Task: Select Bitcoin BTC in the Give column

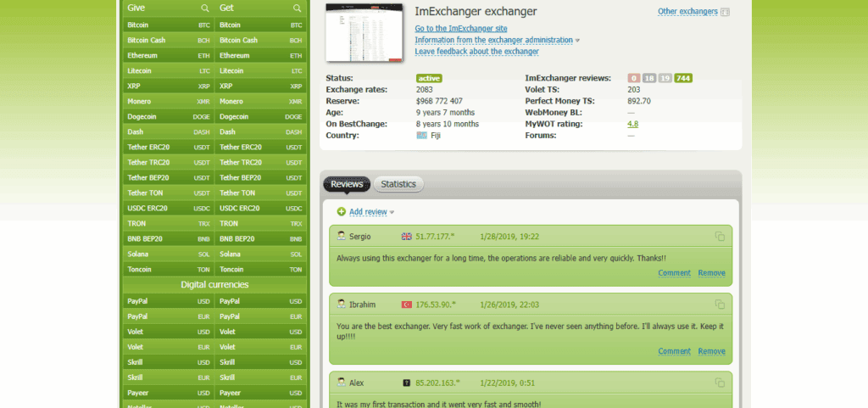Action: (x=169, y=25)
